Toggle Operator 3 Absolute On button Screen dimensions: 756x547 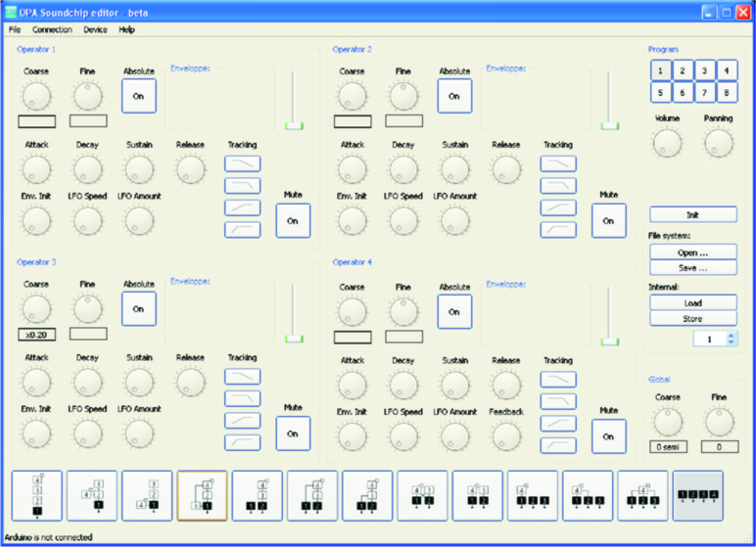(x=138, y=309)
